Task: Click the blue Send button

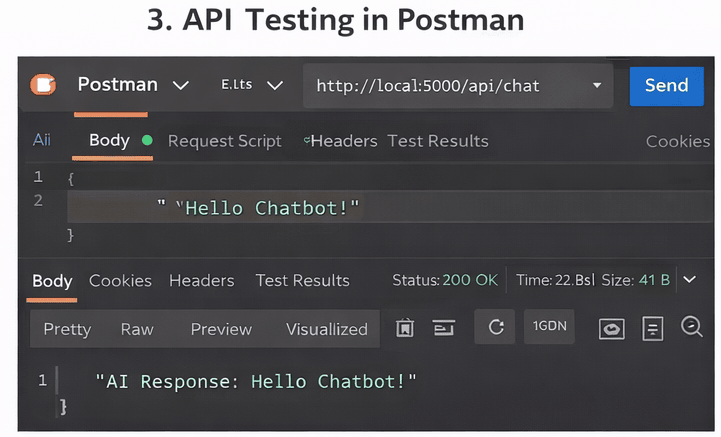Action: click(666, 86)
